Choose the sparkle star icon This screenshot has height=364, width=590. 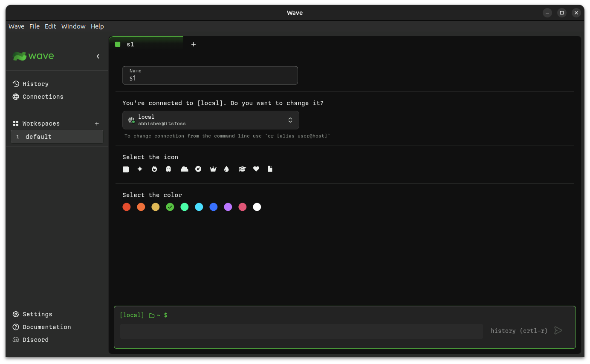point(140,169)
